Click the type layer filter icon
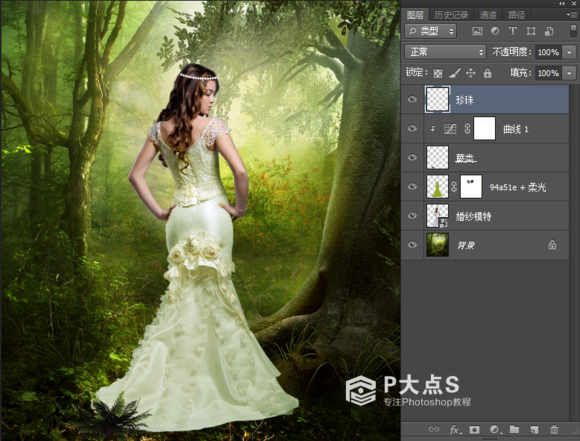The height and width of the screenshot is (441, 580). pos(513,31)
